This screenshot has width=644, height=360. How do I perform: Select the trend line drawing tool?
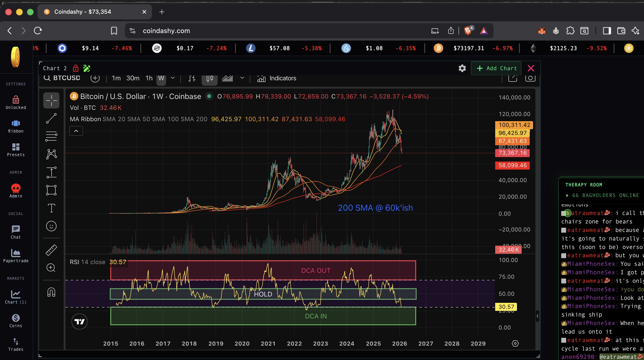point(51,118)
